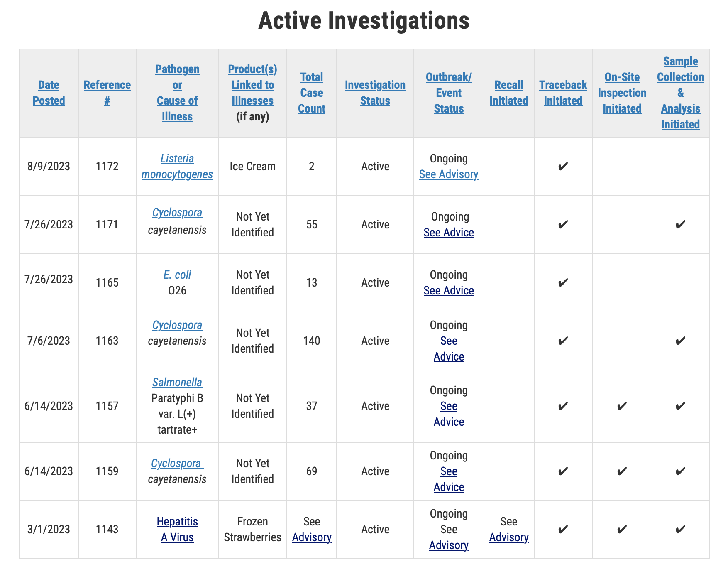The image size is (728, 579).
Task: Open the Listeria monocytogenes pathogen link
Action: coord(177,166)
